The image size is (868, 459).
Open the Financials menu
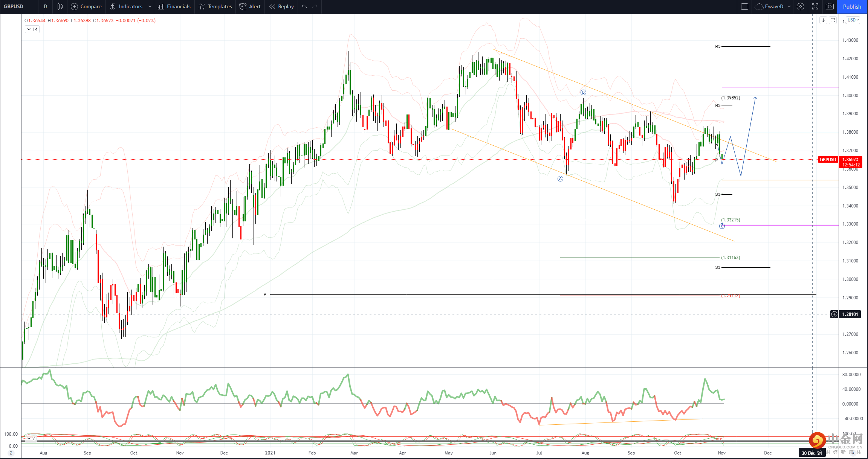[x=174, y=6]
